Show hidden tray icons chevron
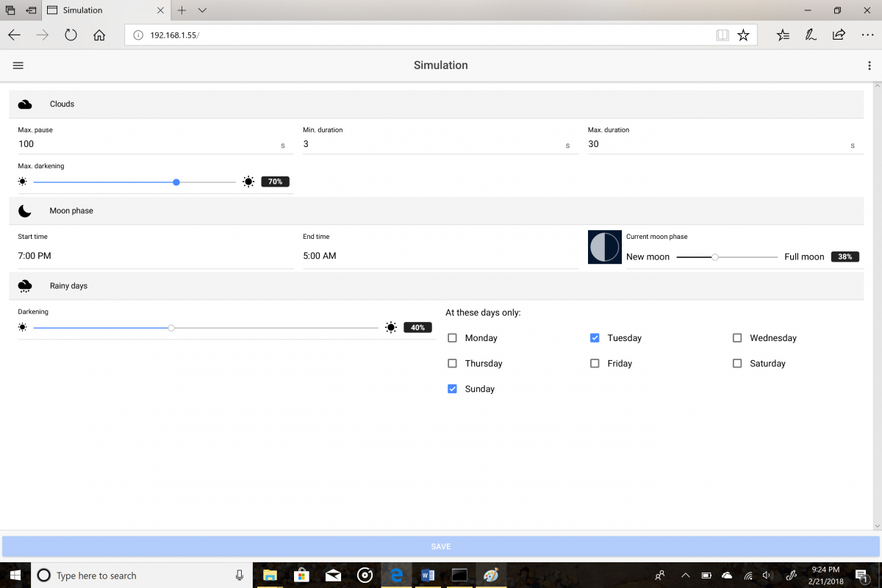 [x=685, y=576]
